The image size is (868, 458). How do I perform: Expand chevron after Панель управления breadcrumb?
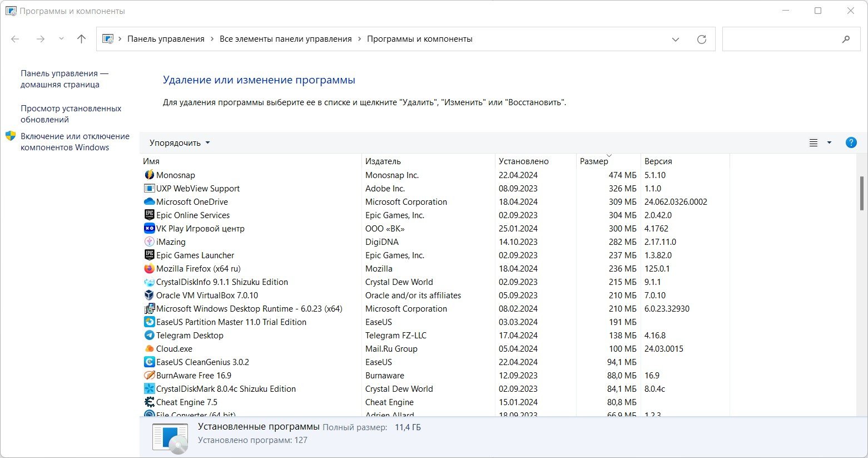[212, 39]
